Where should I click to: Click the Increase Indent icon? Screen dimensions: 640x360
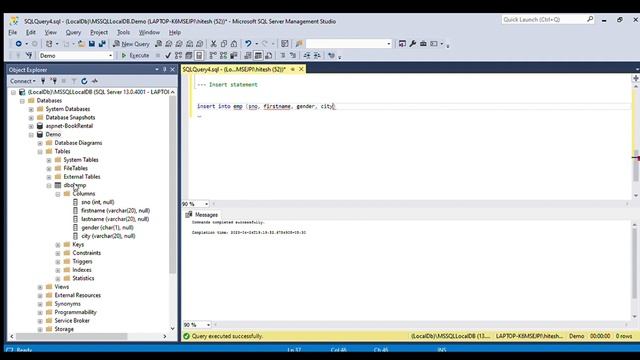(x=317, y=56)
